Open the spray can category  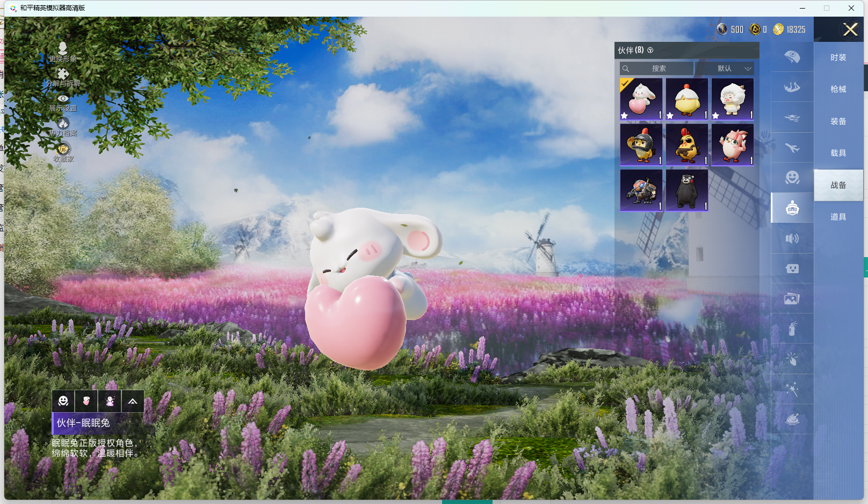pyautogui.click(x=792, y=328)
